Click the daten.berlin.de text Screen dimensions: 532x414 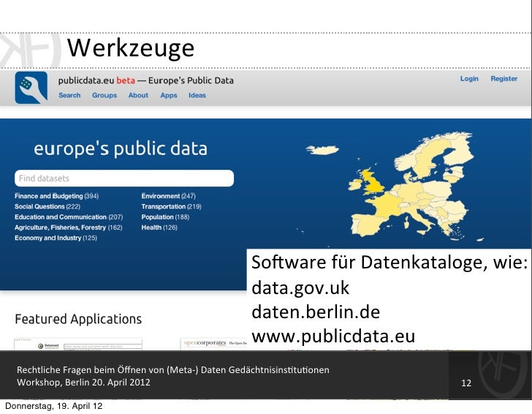(316, 312)
